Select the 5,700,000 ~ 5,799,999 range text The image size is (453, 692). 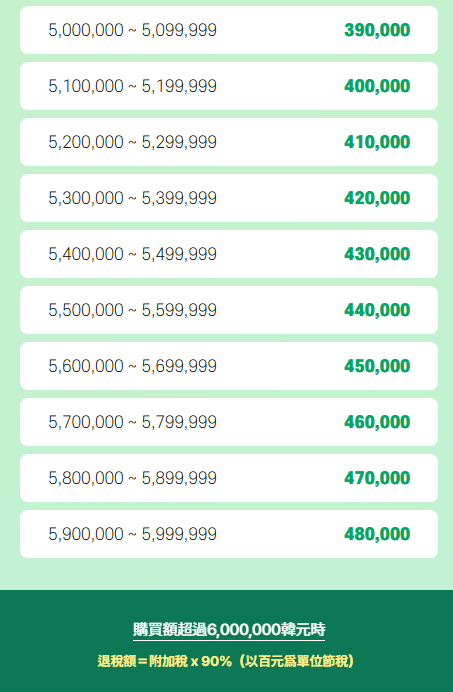pyautogui.click(x=132, y=422)
